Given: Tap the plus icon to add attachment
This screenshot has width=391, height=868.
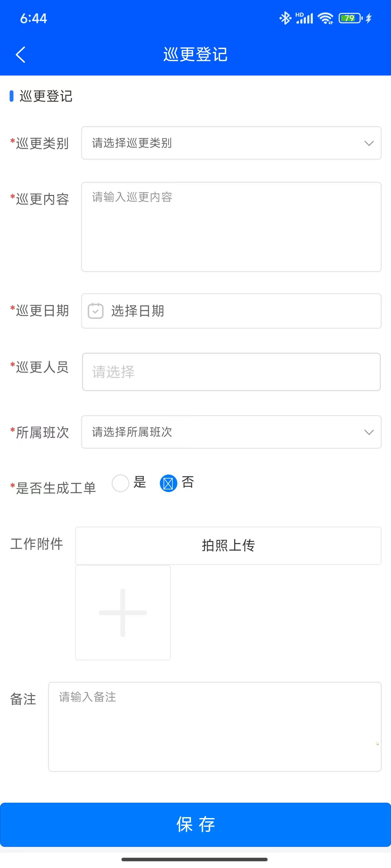Looking at the screenshot, I should pyautogui.click(x=123, y=613).
